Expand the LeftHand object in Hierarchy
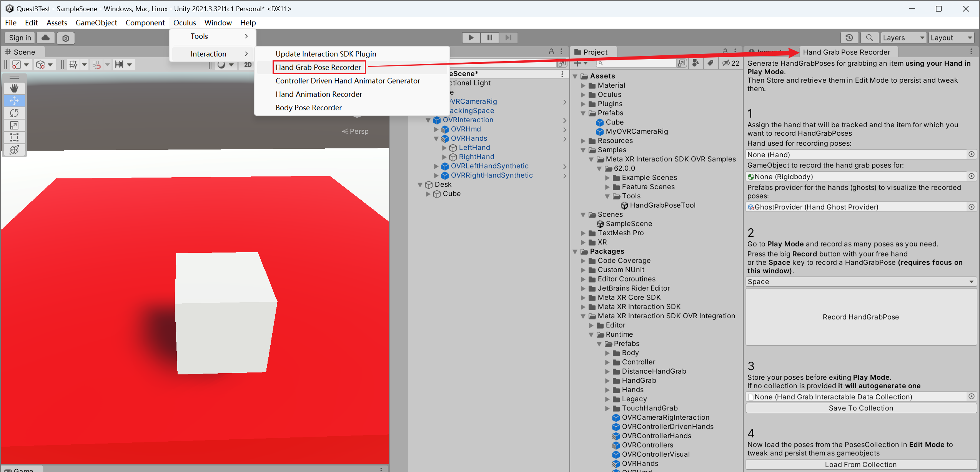This screenshot has height=472, width=980. pos(444,148)
